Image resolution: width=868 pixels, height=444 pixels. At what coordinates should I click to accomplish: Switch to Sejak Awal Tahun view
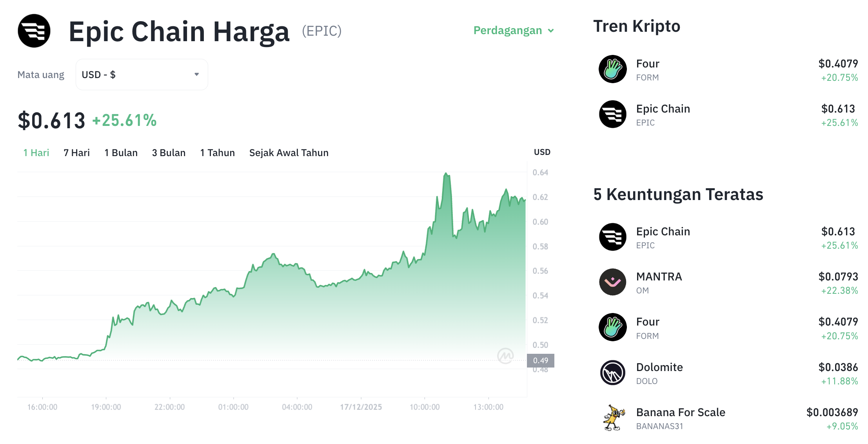pos(289,153)
